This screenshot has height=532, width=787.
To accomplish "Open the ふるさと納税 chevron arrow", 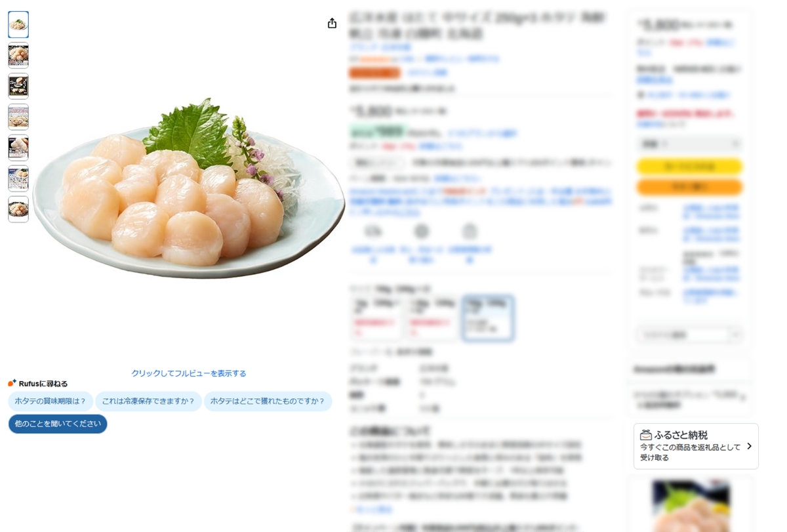I will pos(749,446).
